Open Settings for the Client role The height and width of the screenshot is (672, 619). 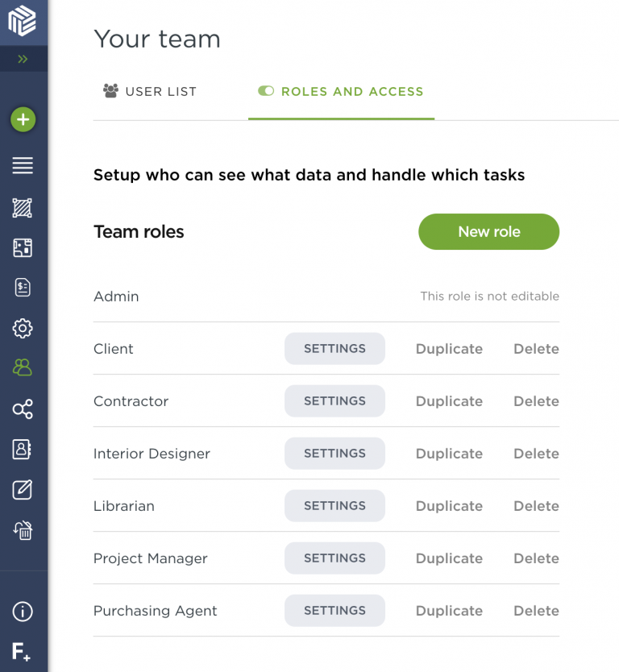click(x=334, y=349)
